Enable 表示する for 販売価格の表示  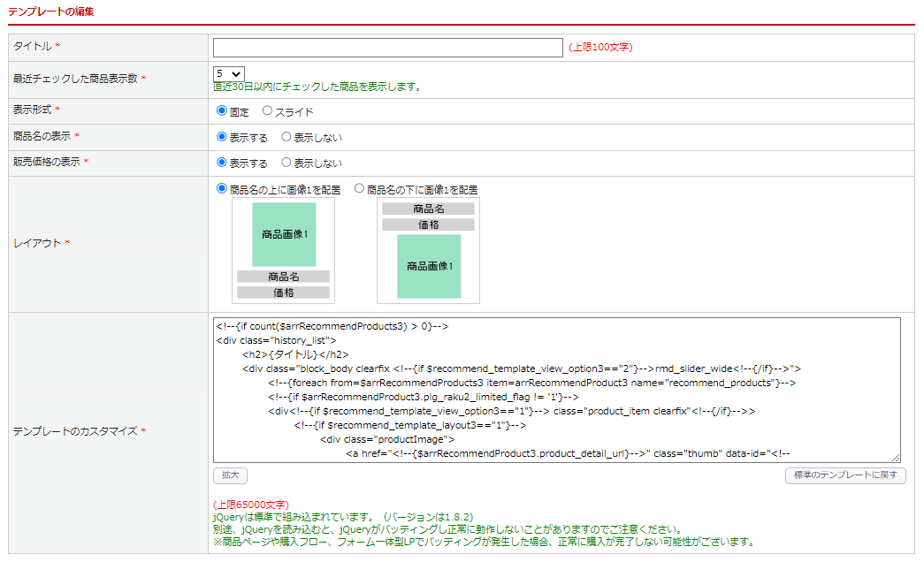222,163
